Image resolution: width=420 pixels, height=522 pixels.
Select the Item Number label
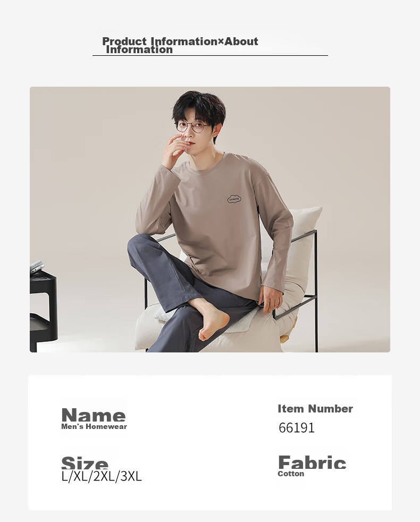(315, 408)
